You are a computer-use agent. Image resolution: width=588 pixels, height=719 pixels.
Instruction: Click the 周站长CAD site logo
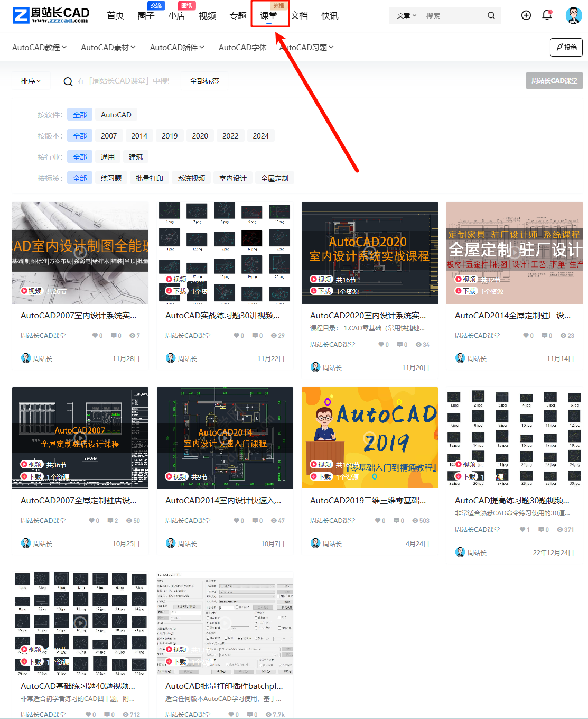[x=51, y=15]
